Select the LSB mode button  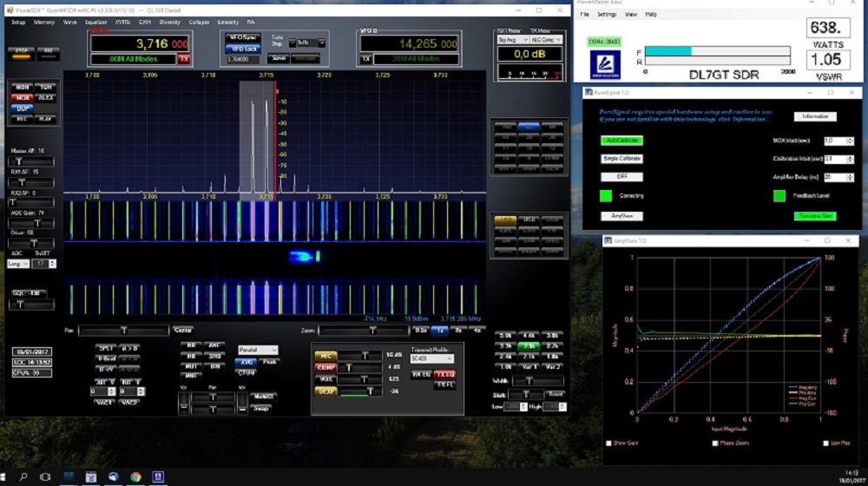(x=505, y=220)
